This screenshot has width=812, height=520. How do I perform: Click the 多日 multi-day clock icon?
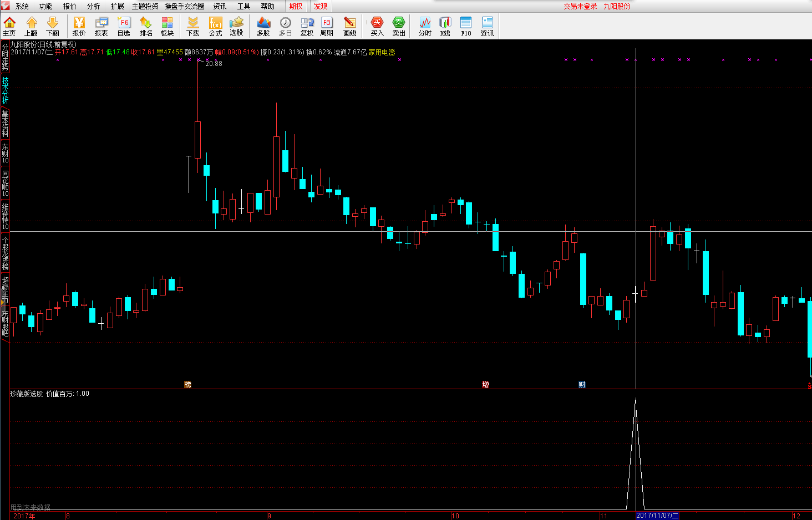(x=285, y=26)
